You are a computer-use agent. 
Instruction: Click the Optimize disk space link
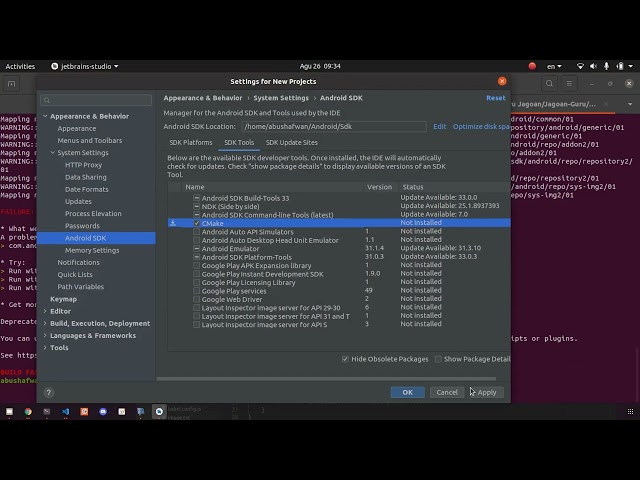pos(481,127)
